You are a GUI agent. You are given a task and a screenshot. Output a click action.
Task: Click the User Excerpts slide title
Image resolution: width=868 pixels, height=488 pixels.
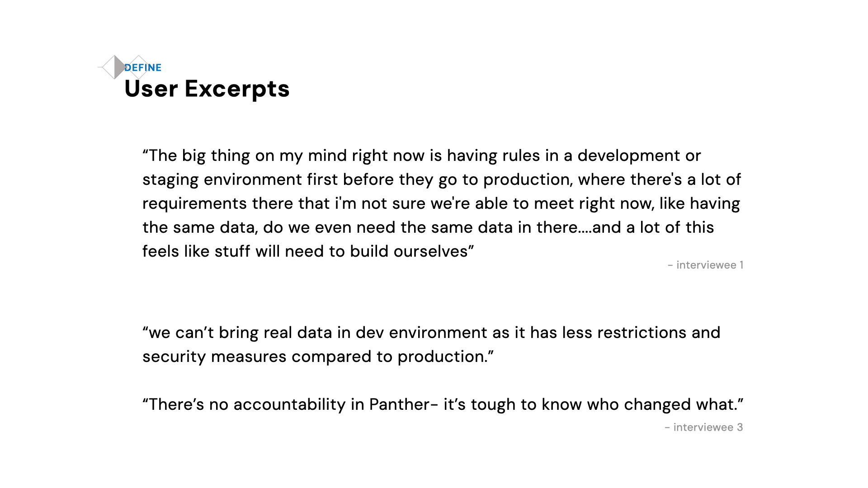click(x=207, y=89)
